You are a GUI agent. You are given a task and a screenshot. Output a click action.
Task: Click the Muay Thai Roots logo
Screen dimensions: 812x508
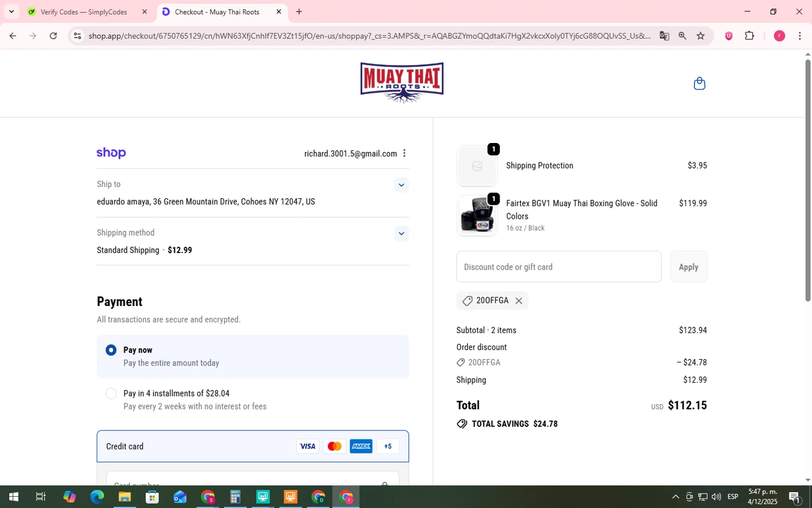(402, 82)
